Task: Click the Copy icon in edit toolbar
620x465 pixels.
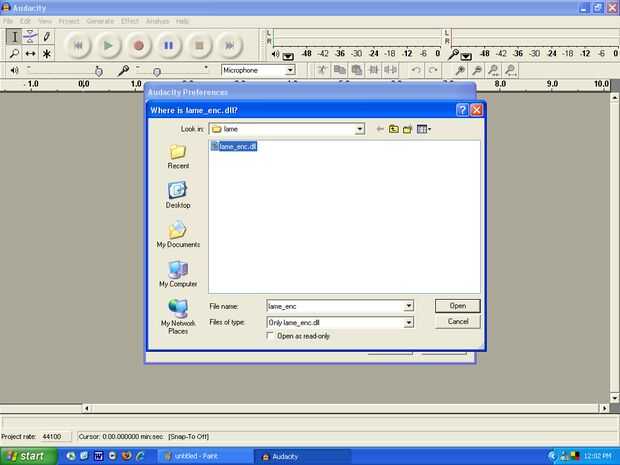Action: (339, 70)
